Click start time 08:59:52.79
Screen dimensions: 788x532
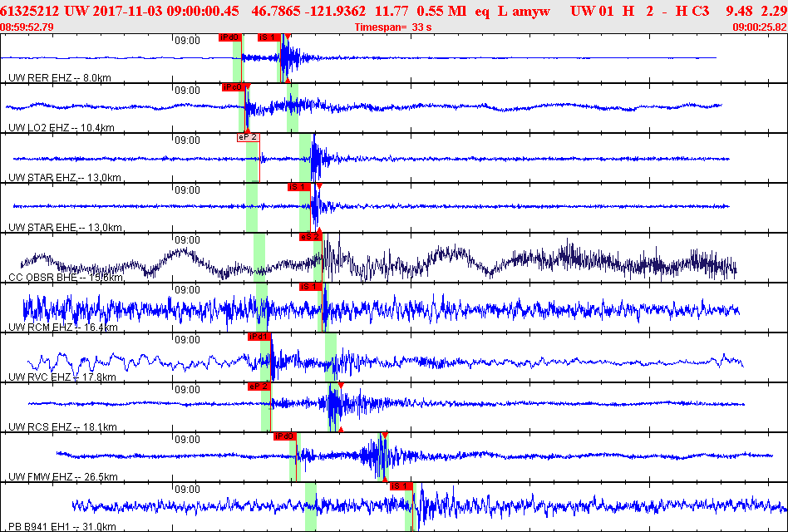pos(27,27)
